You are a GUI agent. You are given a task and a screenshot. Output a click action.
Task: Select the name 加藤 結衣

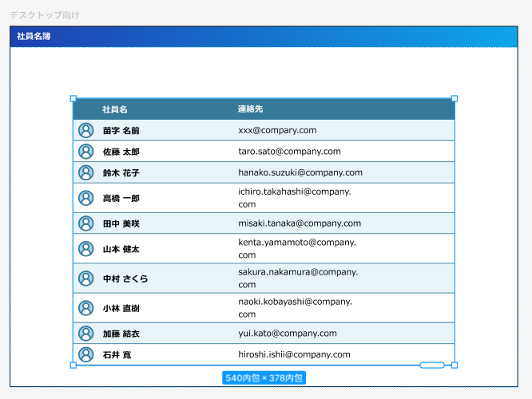(121, 334)
